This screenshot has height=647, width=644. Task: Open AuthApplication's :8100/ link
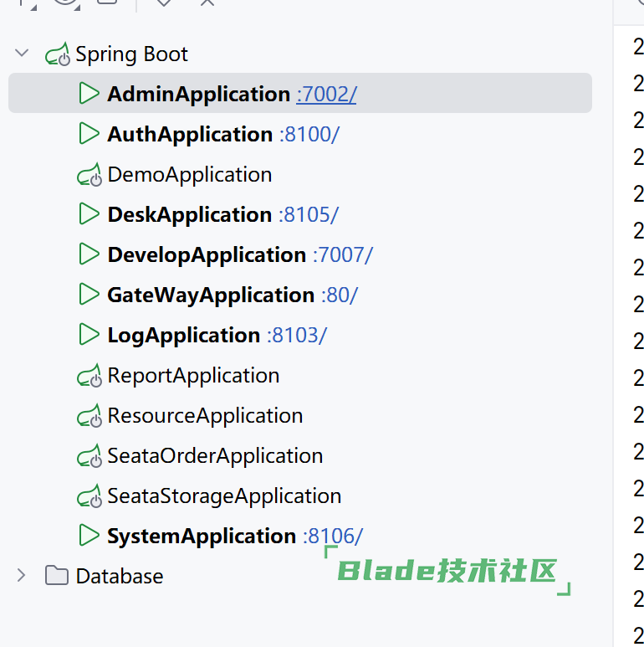[309, 134]
